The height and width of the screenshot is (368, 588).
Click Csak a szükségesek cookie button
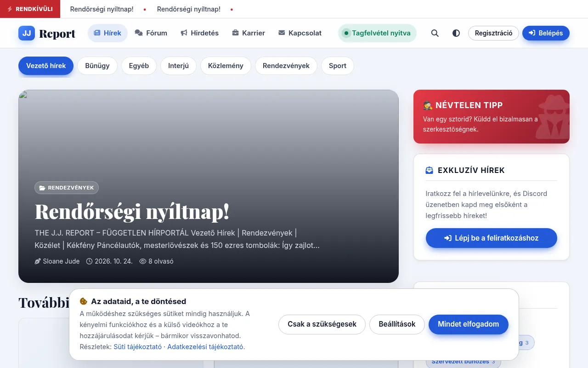322,324
